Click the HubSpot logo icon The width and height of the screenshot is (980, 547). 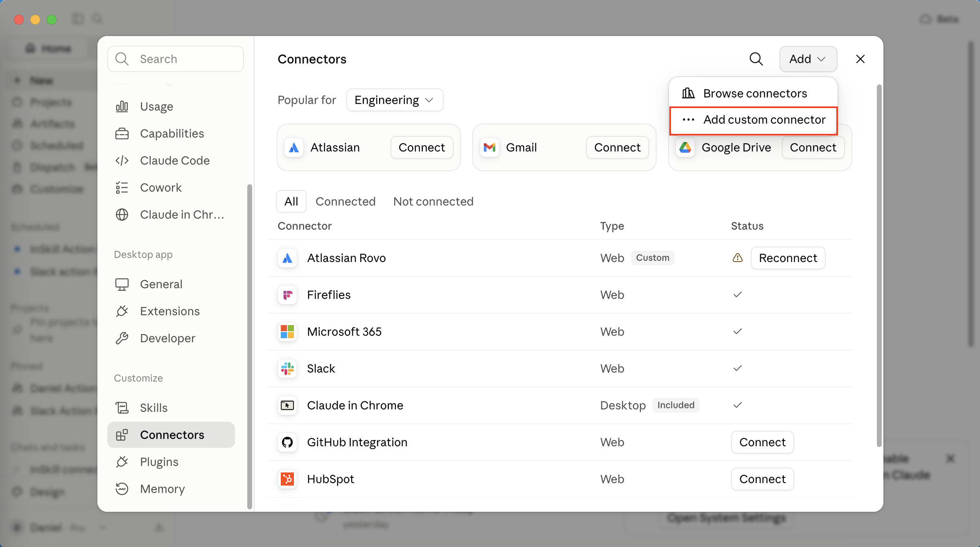click(x=287, y=479)
